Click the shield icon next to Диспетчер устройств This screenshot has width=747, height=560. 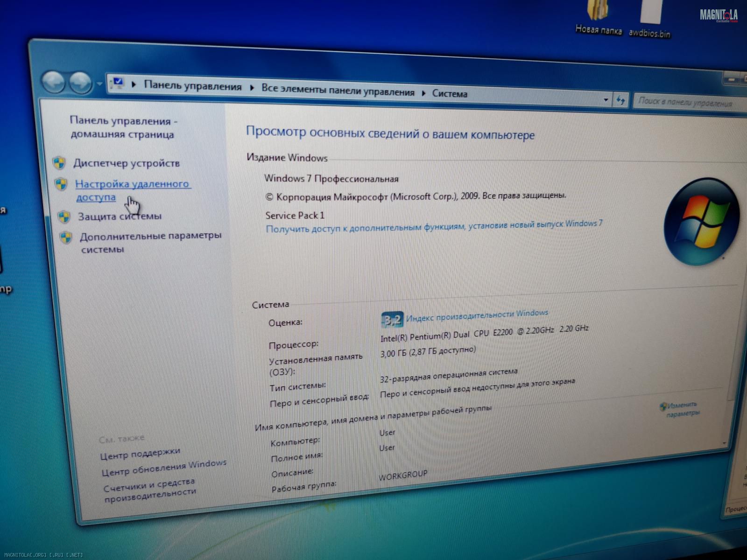click(x=59, y=163)
